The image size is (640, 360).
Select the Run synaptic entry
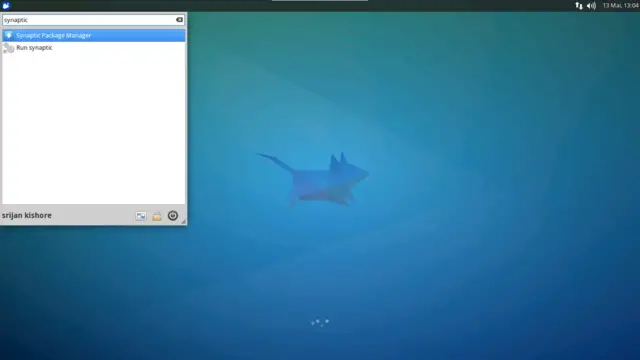(x=93, y=48)
